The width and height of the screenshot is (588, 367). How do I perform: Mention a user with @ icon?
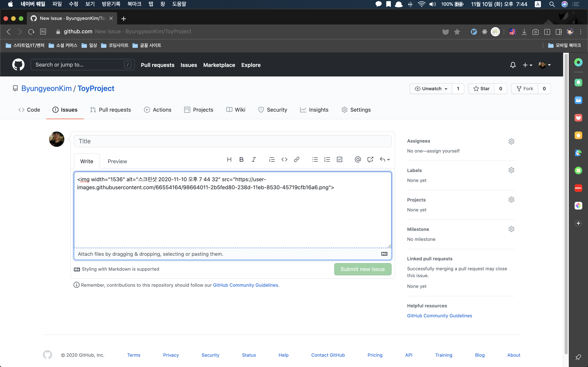pos(358,159)
